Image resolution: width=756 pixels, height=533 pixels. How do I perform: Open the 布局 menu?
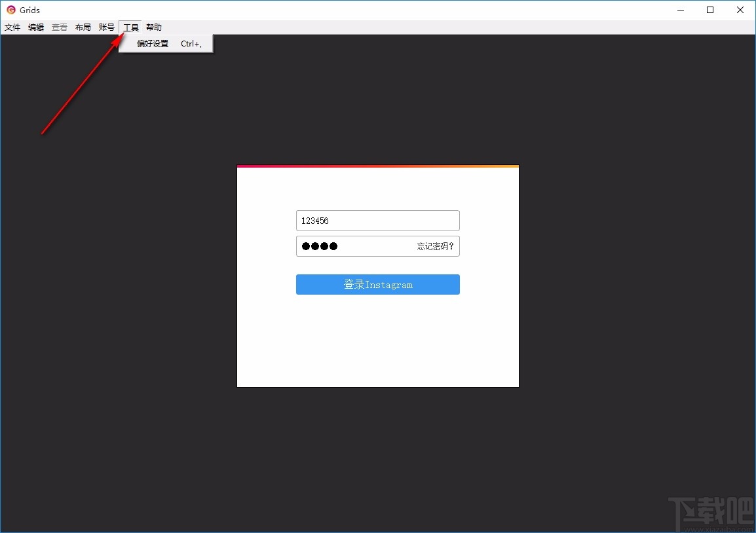pyautogui.click(x=83, y=28)
